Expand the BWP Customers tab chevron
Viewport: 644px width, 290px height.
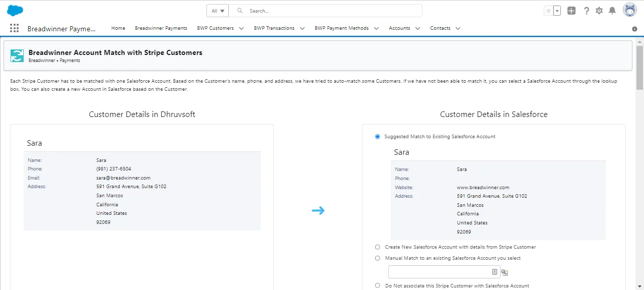coord(242,28)
